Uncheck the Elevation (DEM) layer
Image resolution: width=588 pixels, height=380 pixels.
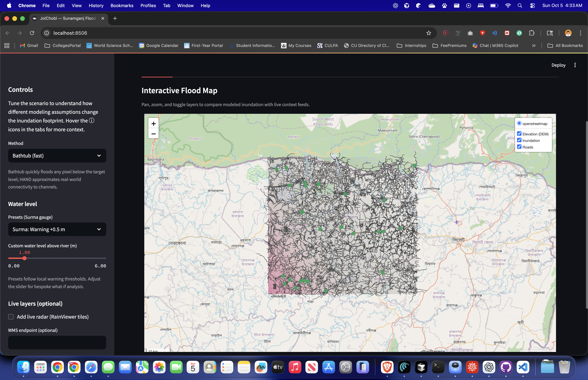click(x=519, y=134)
